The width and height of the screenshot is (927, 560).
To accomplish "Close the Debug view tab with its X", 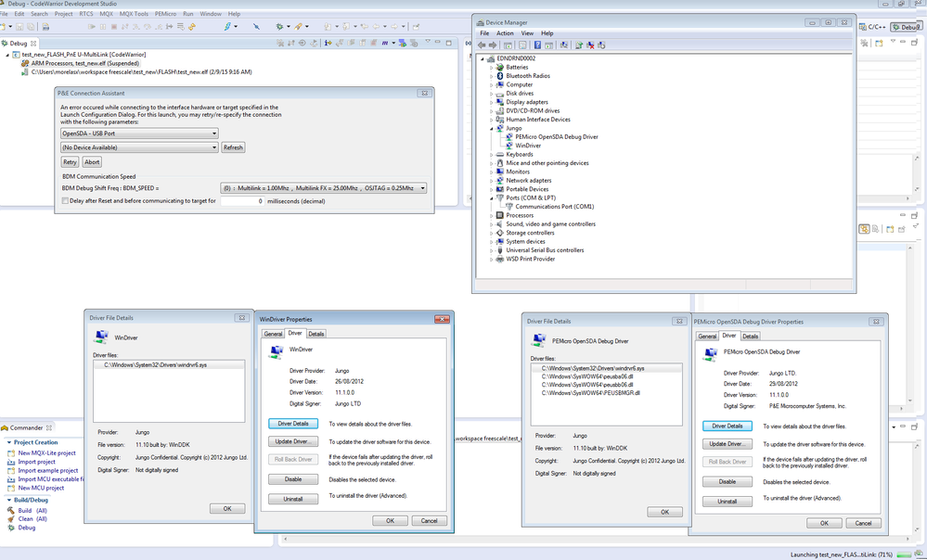I will (33, 44).
